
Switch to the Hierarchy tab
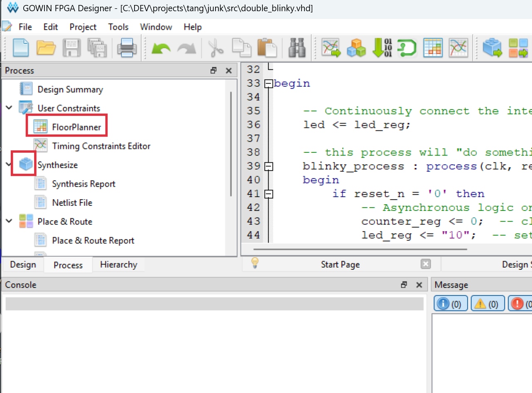pyautogui.click(x=119, y=265)
